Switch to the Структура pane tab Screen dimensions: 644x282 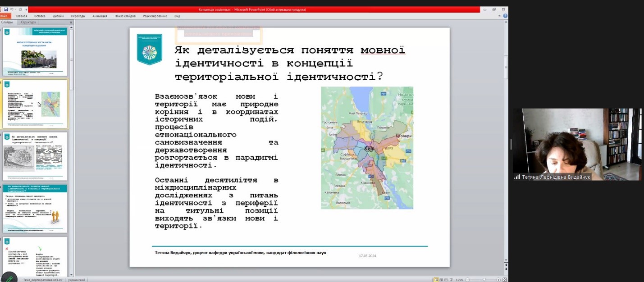click(x=28, y=22)
